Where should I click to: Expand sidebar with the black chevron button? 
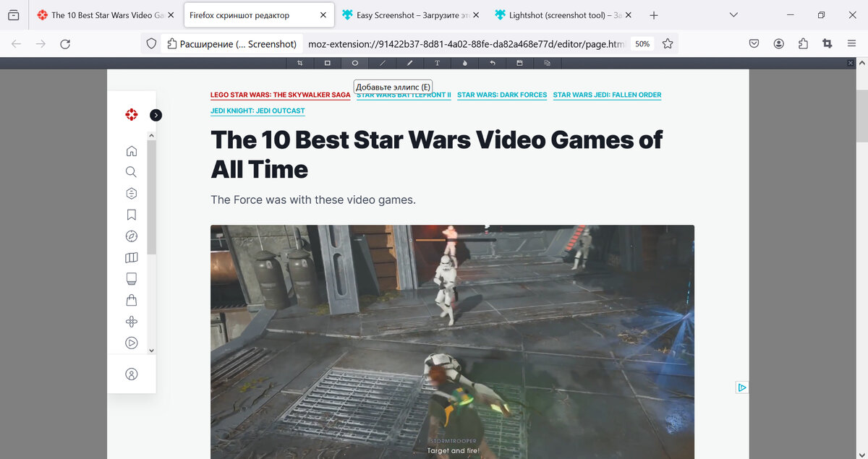coord(156,115)
